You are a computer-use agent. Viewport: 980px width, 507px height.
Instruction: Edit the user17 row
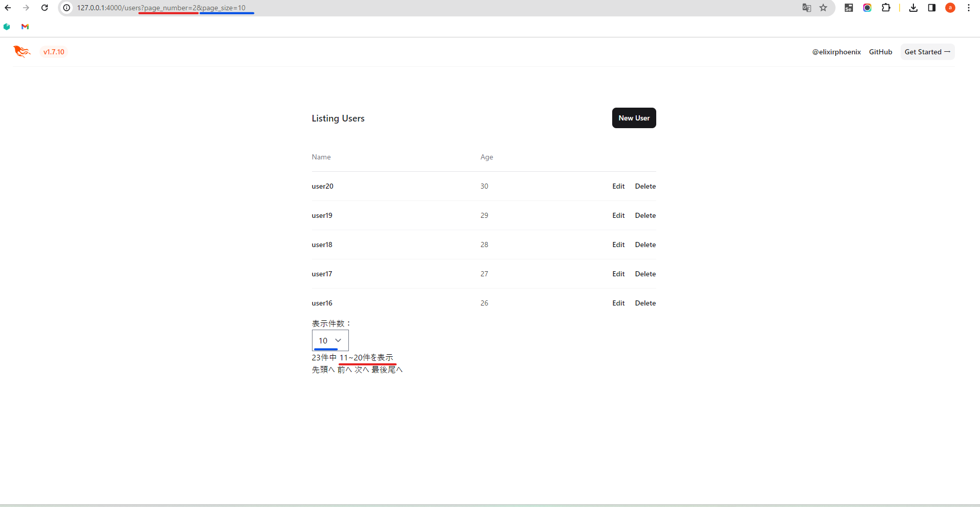[618, 274]
